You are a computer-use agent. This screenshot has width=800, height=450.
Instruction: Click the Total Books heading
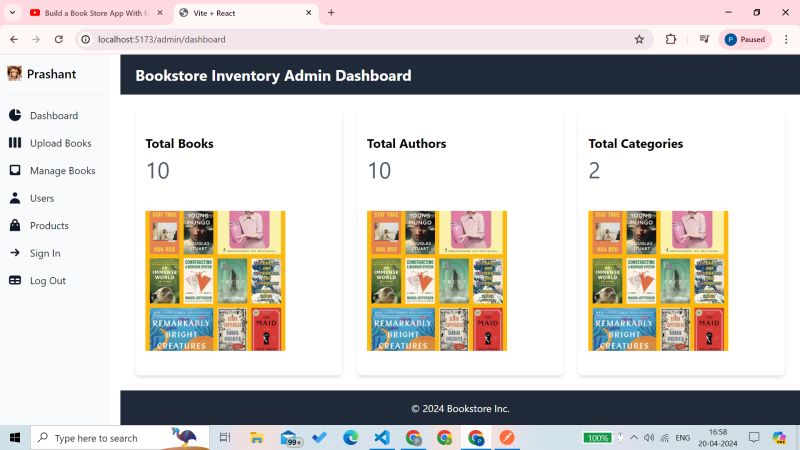pos(180,144)
